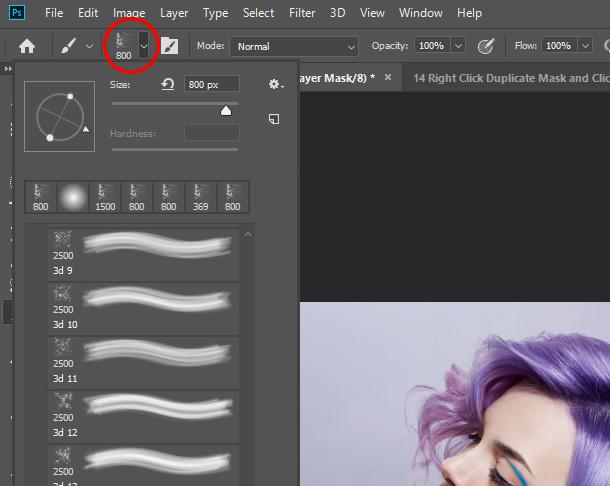Open the Opacity slider dropdown arrow

coord(458,46)
